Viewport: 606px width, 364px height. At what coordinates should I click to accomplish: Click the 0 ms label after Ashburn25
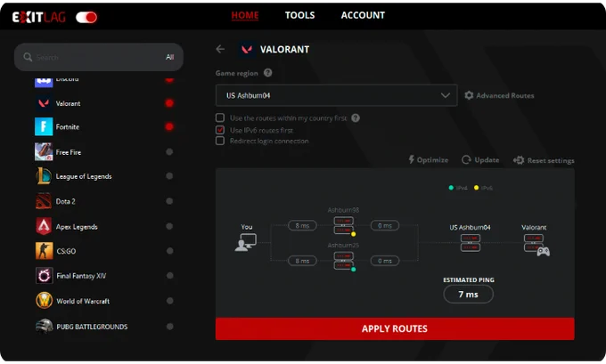tap(385, 261)
